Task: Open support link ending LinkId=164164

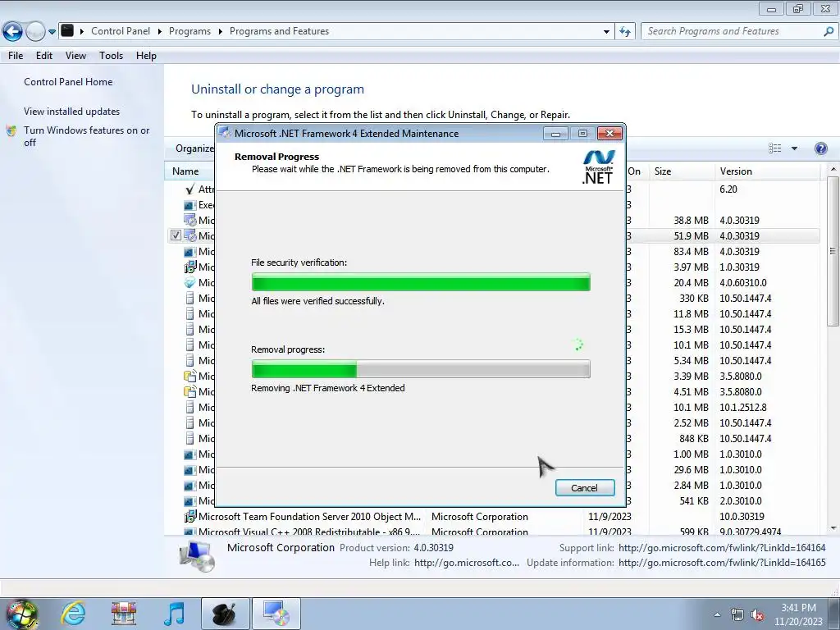Action: (722, 547)
